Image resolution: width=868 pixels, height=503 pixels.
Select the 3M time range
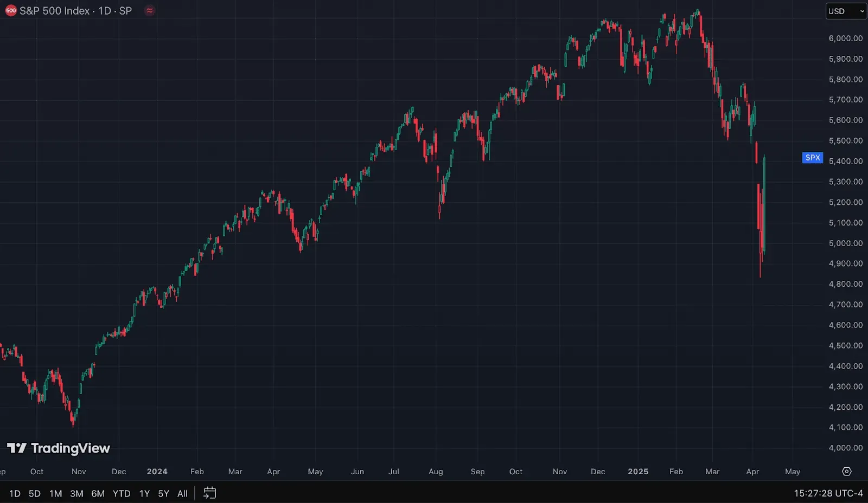point(76,493)
